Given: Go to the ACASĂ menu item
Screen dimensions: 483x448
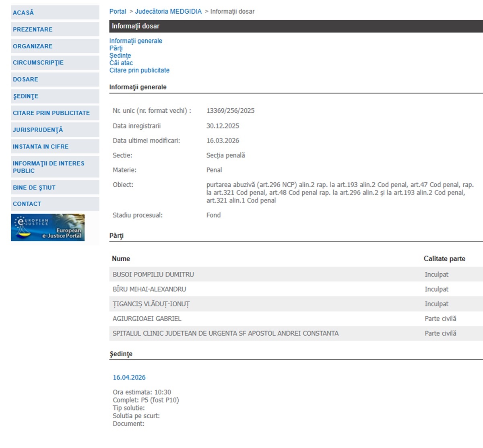Looking at the screenshot, I should pyautogui.click(x=23, y=12).
